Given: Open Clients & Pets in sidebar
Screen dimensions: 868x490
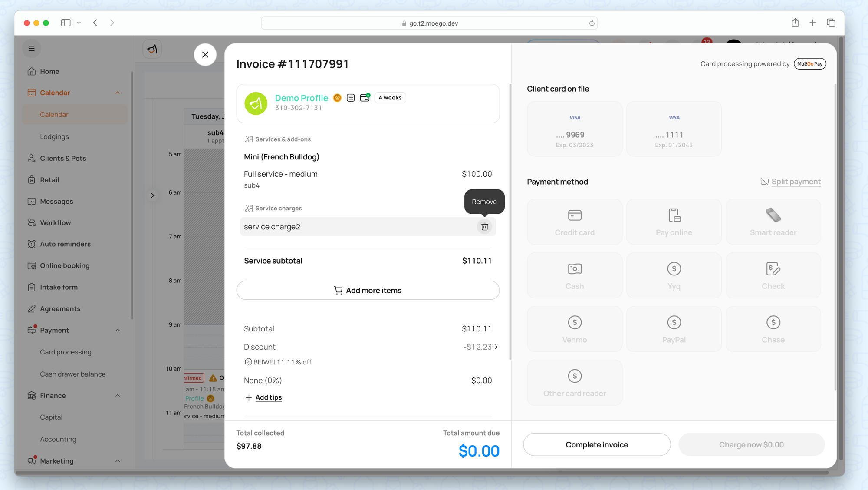Looking at the screenshot, I should click(x=63, y=158).
